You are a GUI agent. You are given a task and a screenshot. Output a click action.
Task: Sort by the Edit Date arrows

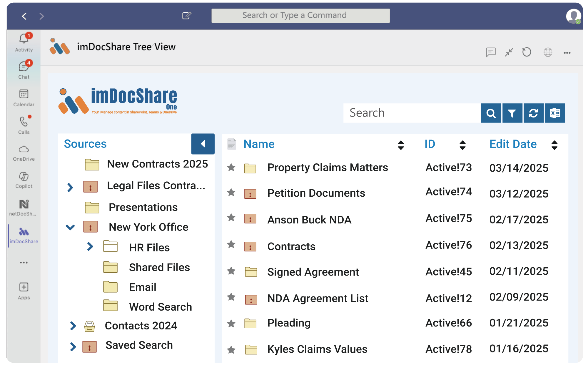(554, 145)
